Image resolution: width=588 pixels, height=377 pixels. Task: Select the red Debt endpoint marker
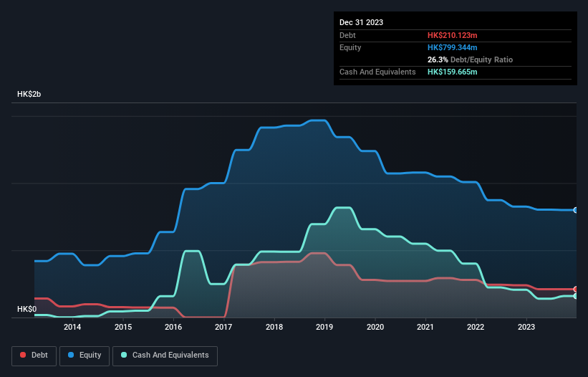[576, 290]
